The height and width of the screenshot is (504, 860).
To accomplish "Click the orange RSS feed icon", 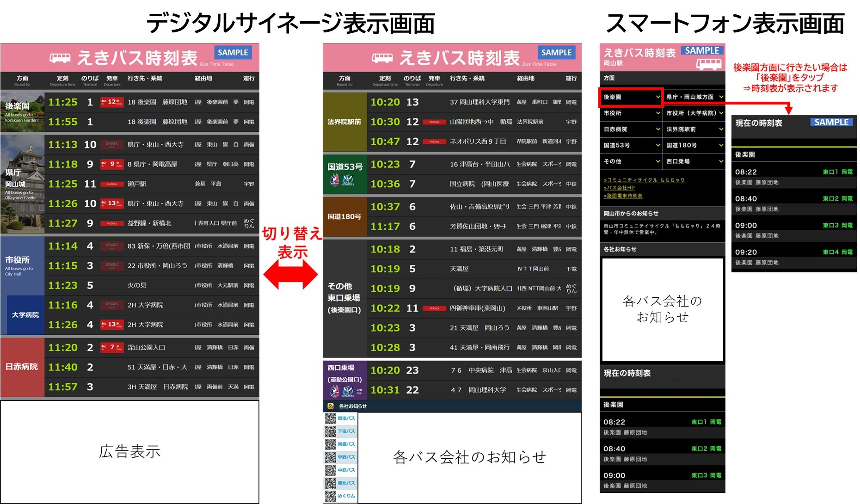I will (330, 406).
